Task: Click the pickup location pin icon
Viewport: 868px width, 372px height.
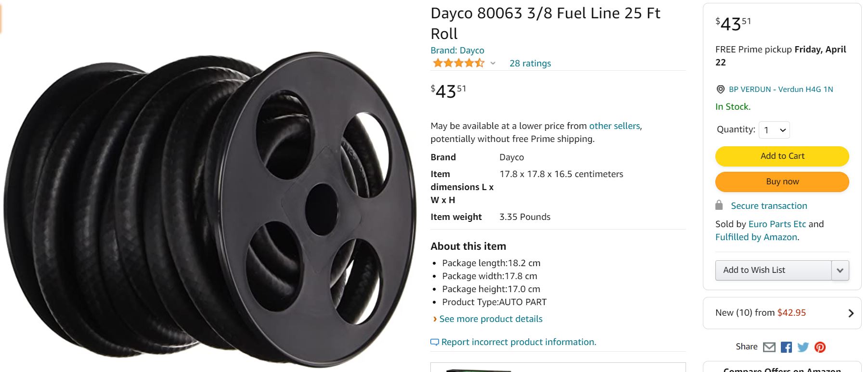Action: 721,90
